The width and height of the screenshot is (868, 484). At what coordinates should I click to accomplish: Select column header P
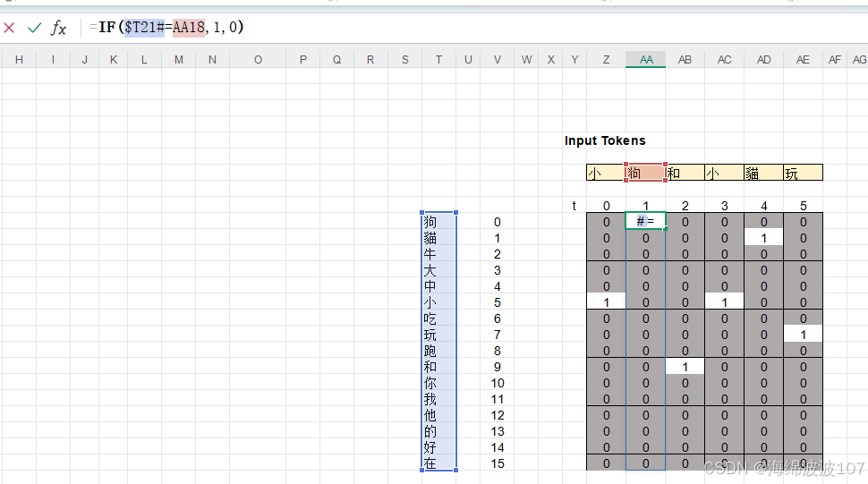(302, 60)
